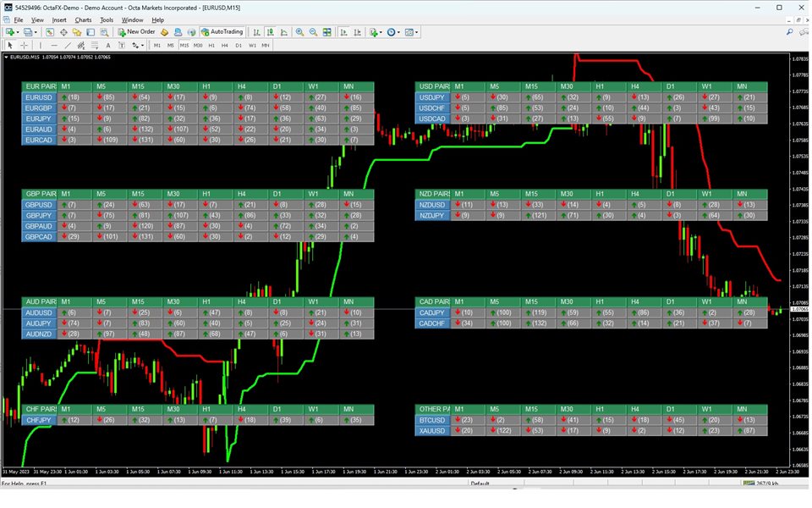Open the indicators list icon
The width and height of the screenshot is (812, 508).
click(373, 32)
